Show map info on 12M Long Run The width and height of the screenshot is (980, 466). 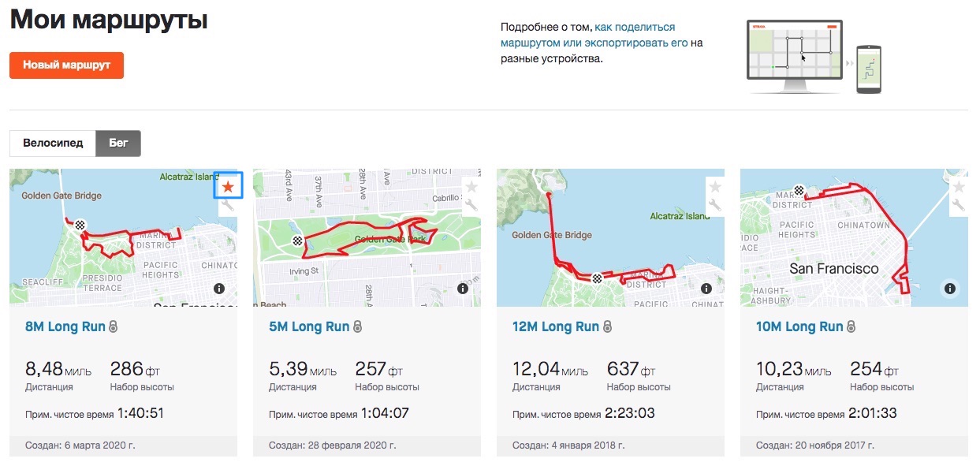(706, 289)
